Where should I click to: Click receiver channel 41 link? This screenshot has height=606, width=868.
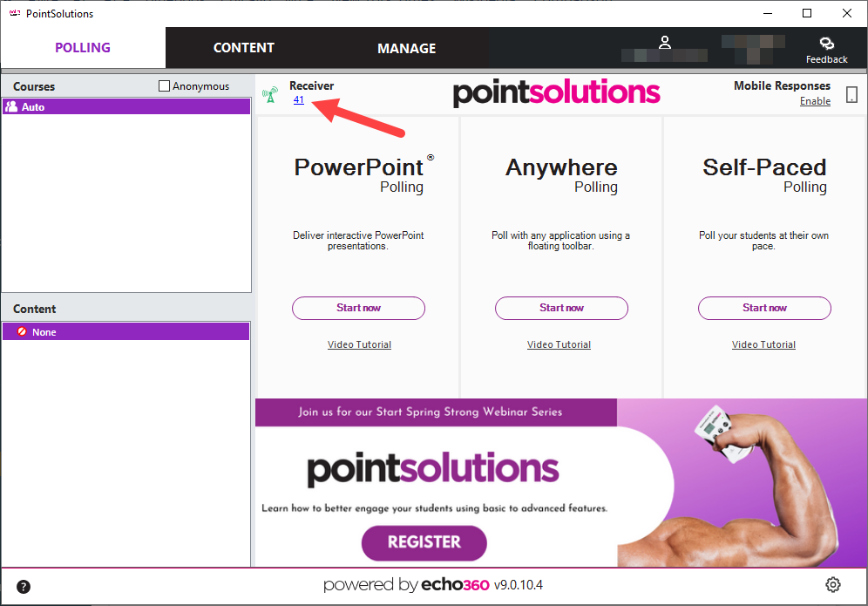click(x=298, y=99)
